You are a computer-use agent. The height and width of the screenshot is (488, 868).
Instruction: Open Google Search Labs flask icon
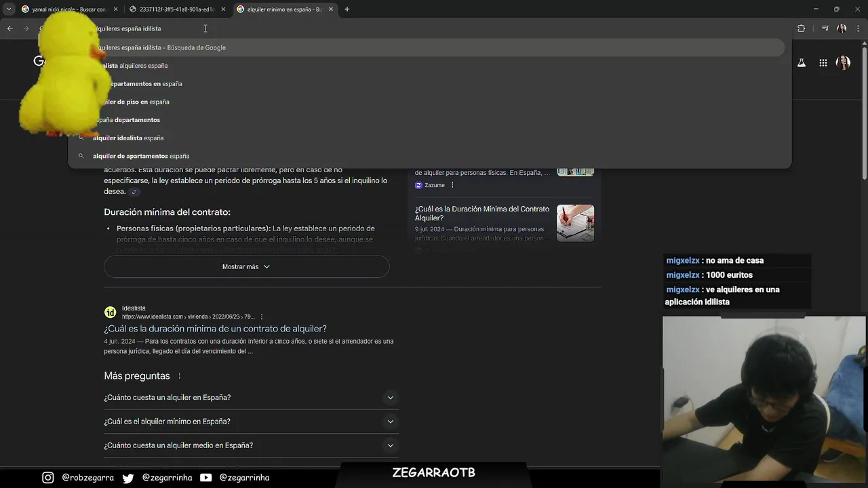[801, 63]
